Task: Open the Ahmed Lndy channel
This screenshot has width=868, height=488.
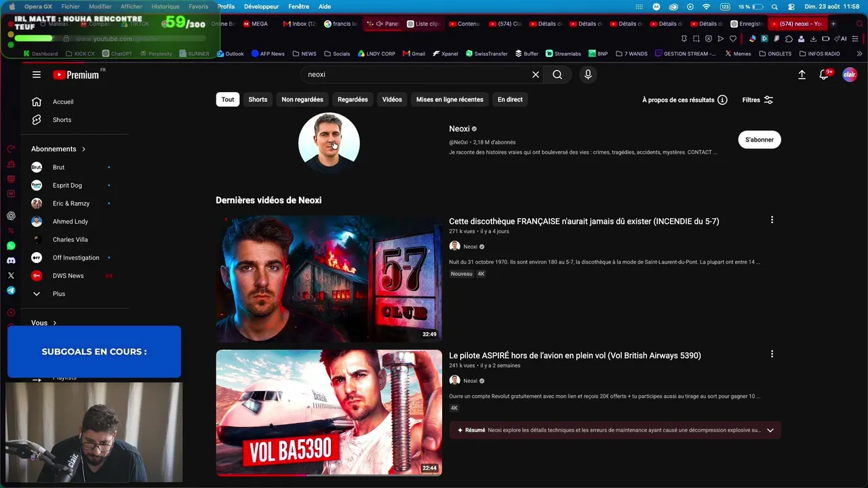Action: tap(71, 222)
